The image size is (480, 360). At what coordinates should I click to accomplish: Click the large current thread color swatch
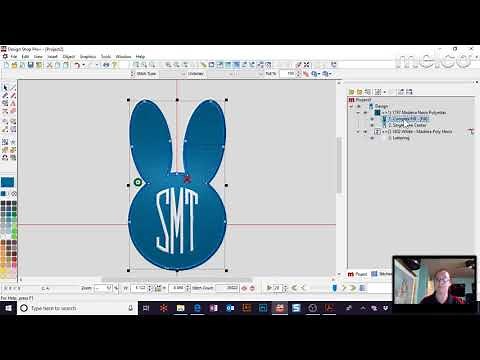coord(8,182)
